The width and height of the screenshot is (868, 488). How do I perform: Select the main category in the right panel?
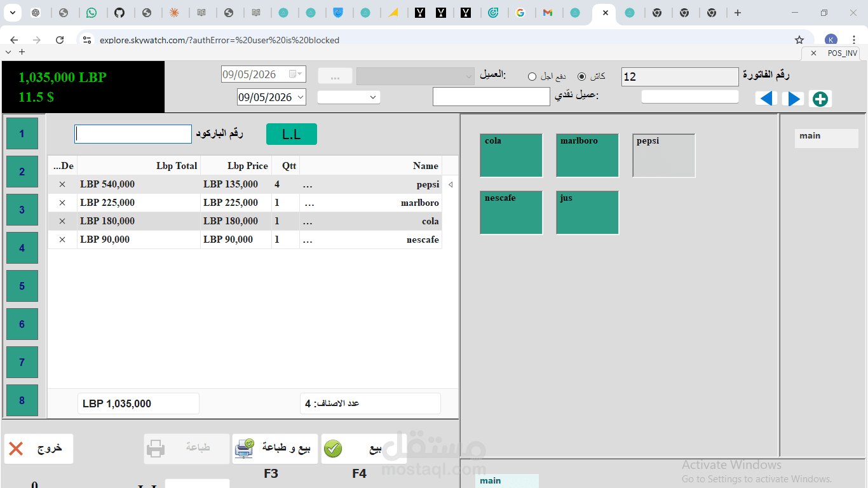tap(826, 138)
